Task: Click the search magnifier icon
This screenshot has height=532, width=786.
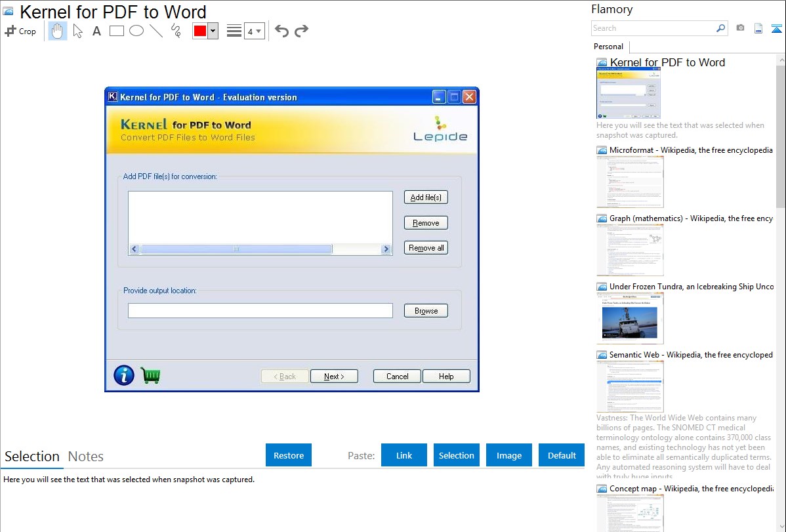Action: [x=721, y=28]
